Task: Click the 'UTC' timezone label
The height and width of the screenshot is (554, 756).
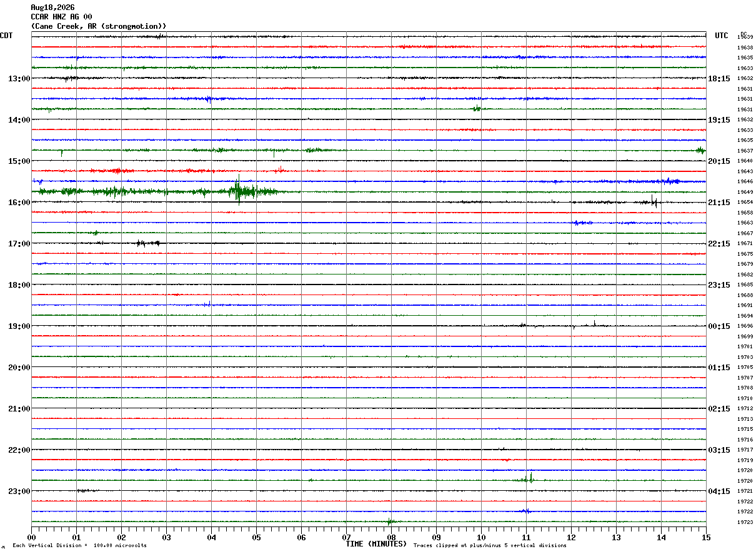Action: pyautogui.click(x=722, y=36)
